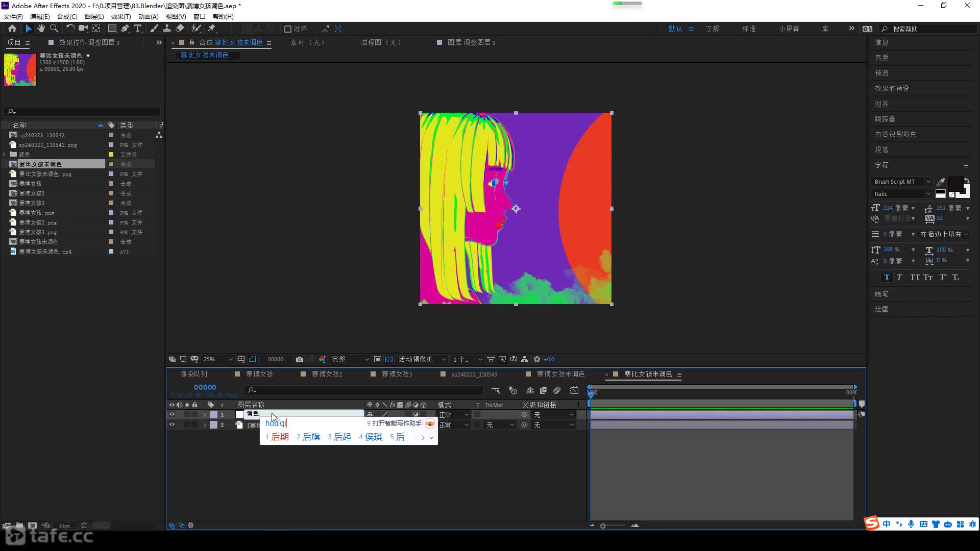Switch to 效果控件 调整图层3 tab
This screenshot has height=551, width=980.
pyautogui.click(x=89, y=42)
